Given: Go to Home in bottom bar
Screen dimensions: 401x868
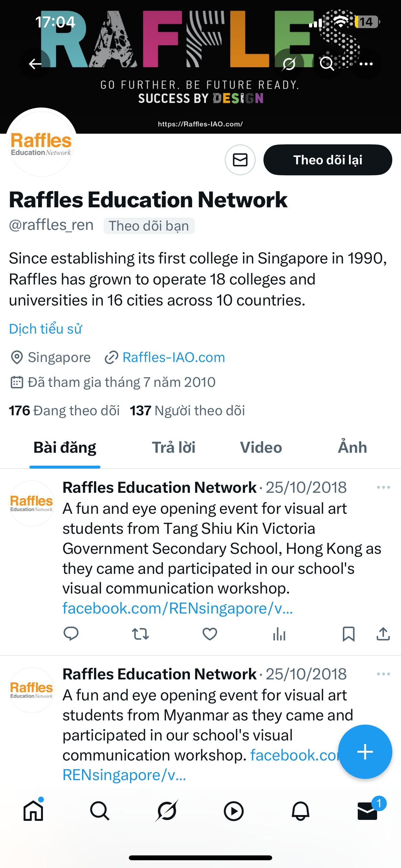Looking at the screenshot, I should [x=33, y=811].
